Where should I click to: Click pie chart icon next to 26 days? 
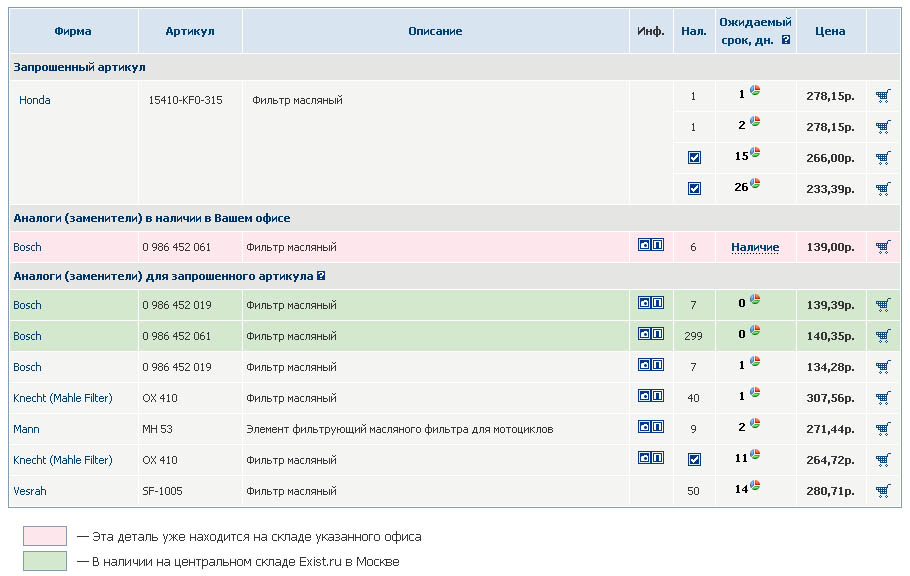756,184
